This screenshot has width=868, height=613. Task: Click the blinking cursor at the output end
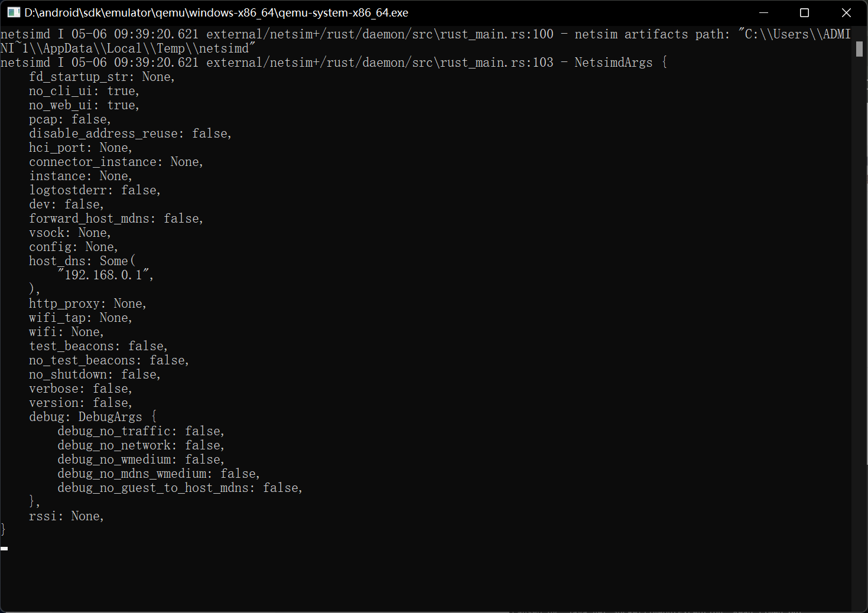4,549
